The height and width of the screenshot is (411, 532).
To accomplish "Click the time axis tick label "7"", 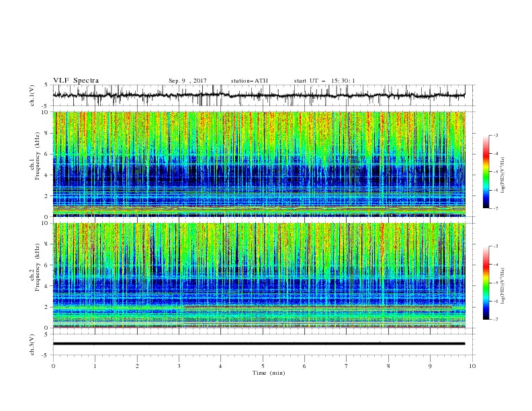I will pos(347,366).
